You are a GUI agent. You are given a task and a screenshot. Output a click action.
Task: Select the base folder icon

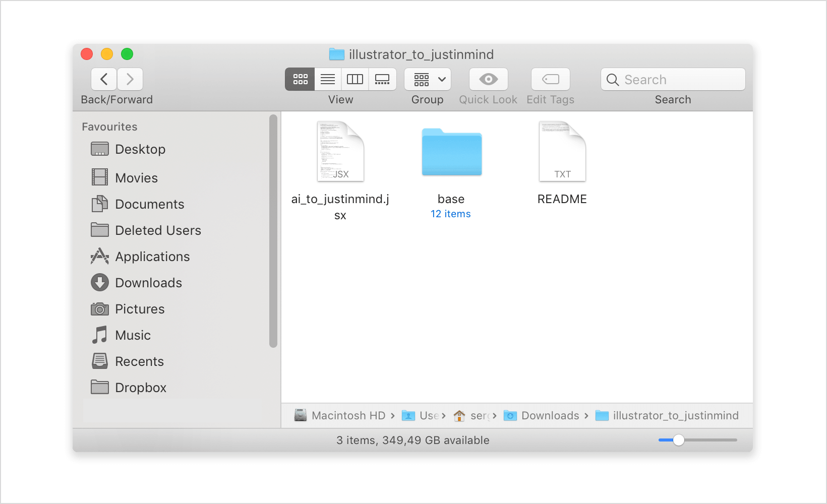(451, 152)
